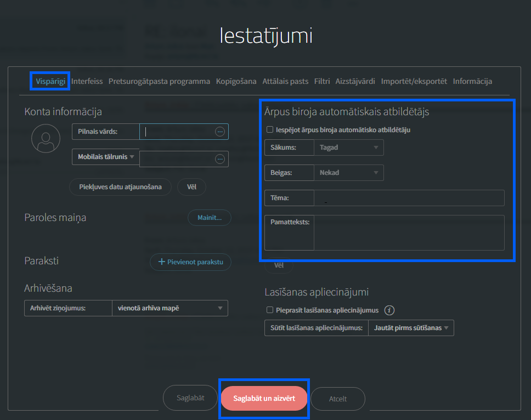Go to Importēt/eksportēt tab

[414, 81]
